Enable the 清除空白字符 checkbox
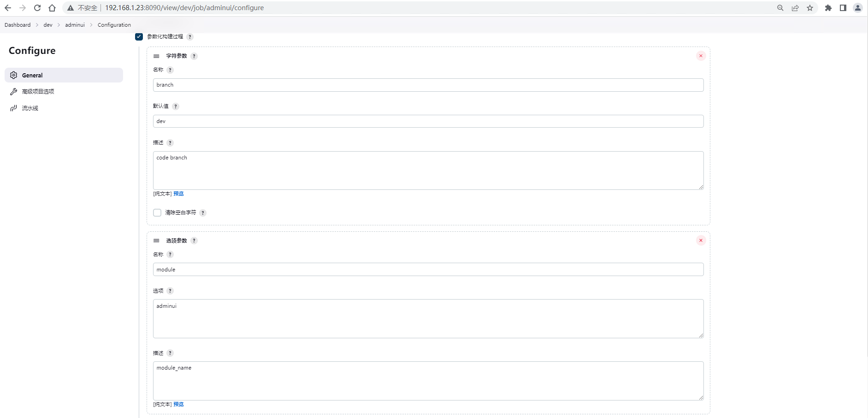 [x=157, y=212]
